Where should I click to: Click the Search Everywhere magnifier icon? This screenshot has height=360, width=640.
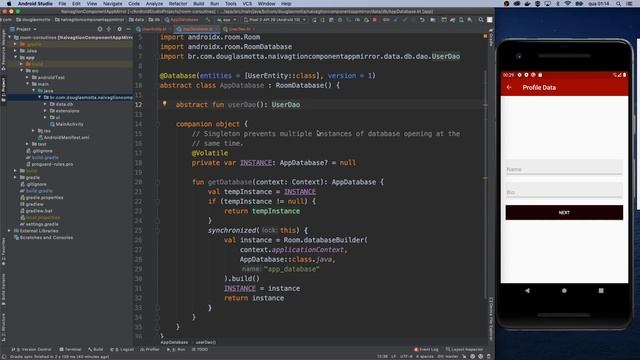pyautogui.click(x=481, y=20)
